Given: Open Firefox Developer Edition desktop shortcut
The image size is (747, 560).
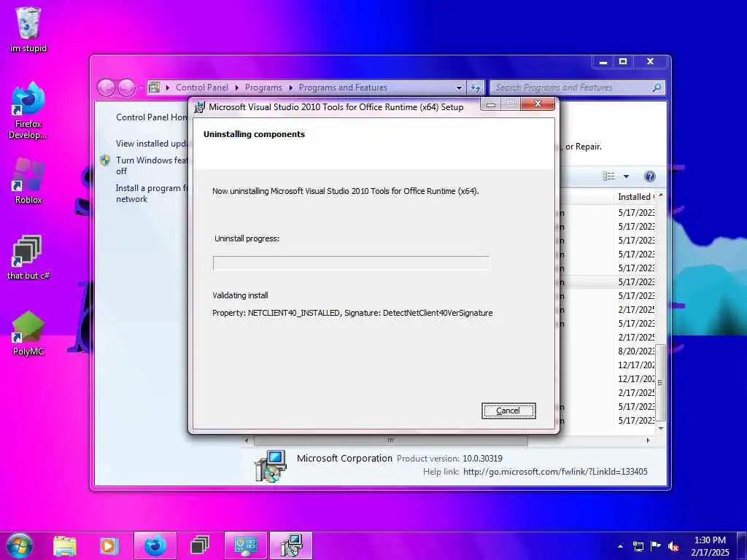Looking at the screenshot, I should [x=28, y=111].
